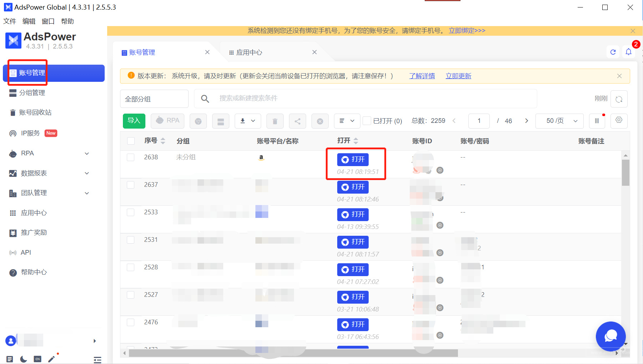This screenshot has height=364, width=643.
Task: Select the checkbox for row 2638
Action: pyautogui.click(x=131, y=157)
